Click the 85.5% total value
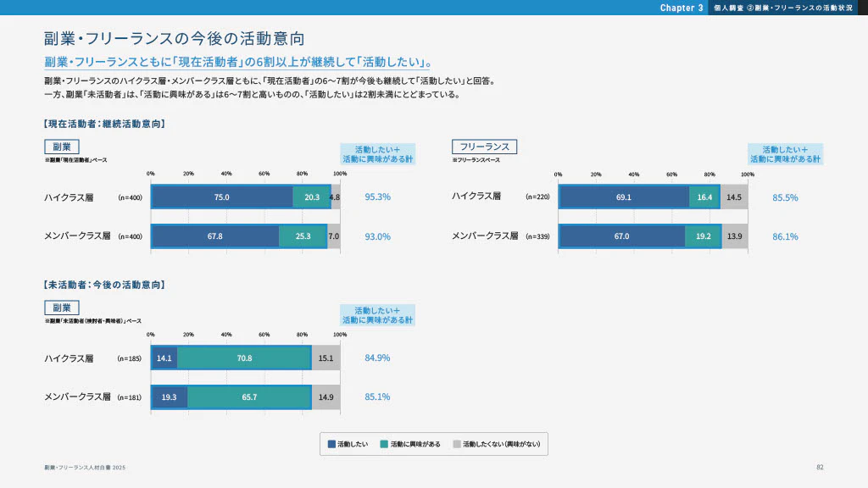 (785, 197)
